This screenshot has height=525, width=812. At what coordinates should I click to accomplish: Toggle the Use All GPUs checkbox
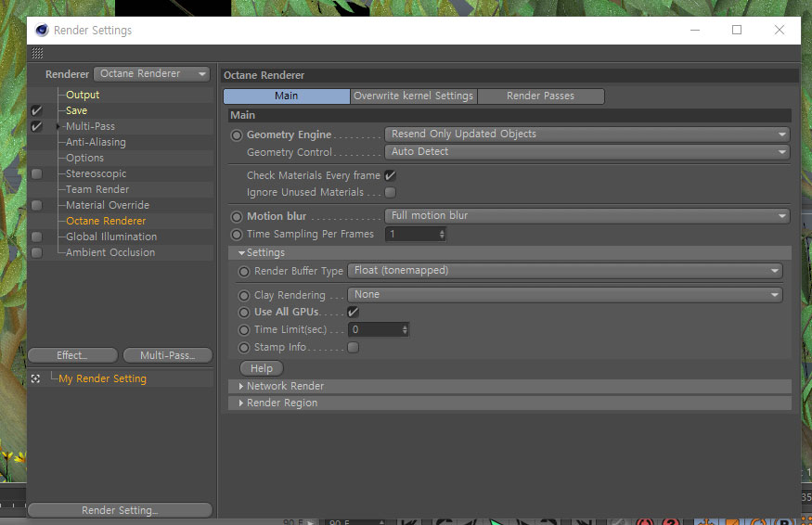click(x=354, y=312)
